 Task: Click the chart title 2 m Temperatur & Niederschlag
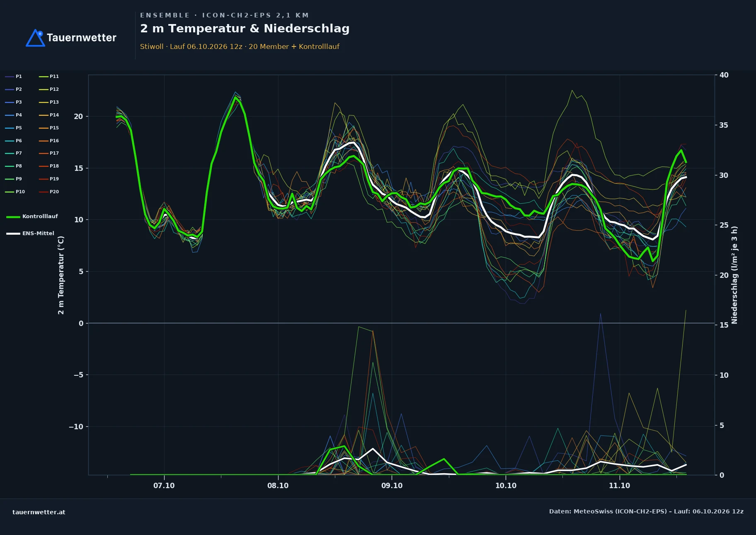[245, 29]
